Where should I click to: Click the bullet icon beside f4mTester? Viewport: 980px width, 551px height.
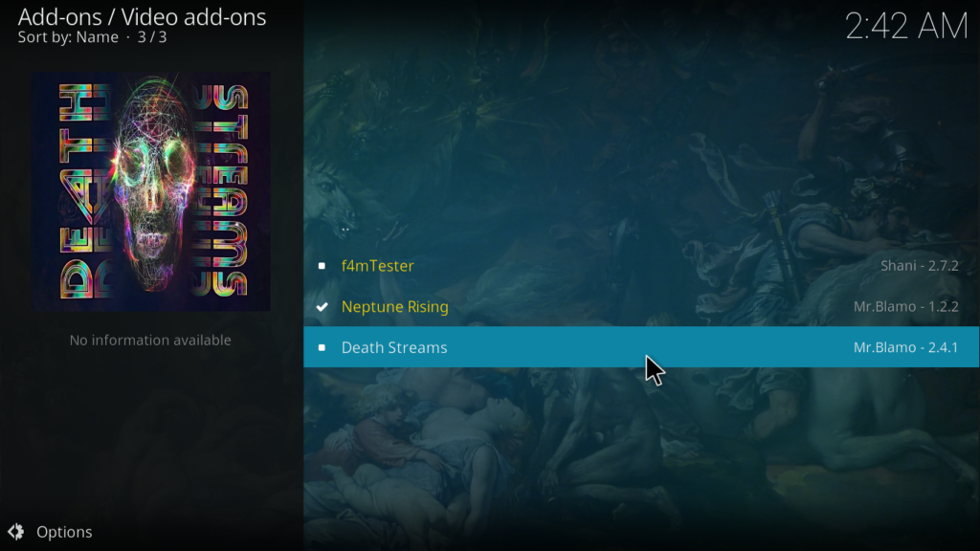[322, 266]
